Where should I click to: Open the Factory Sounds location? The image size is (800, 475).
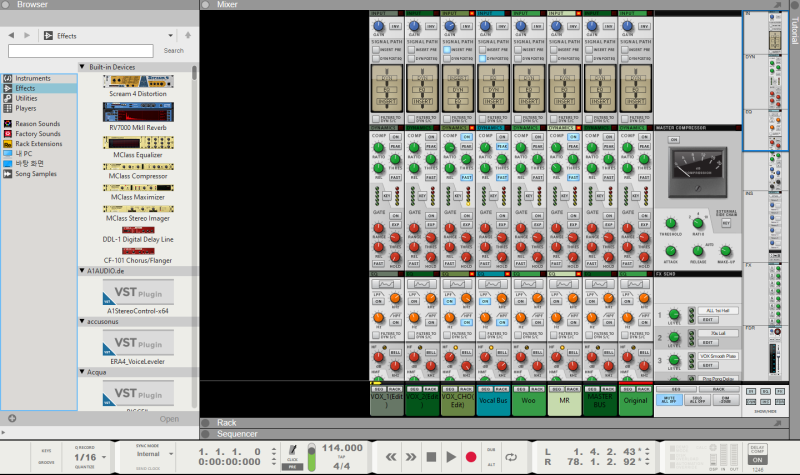tap(38, 134)
